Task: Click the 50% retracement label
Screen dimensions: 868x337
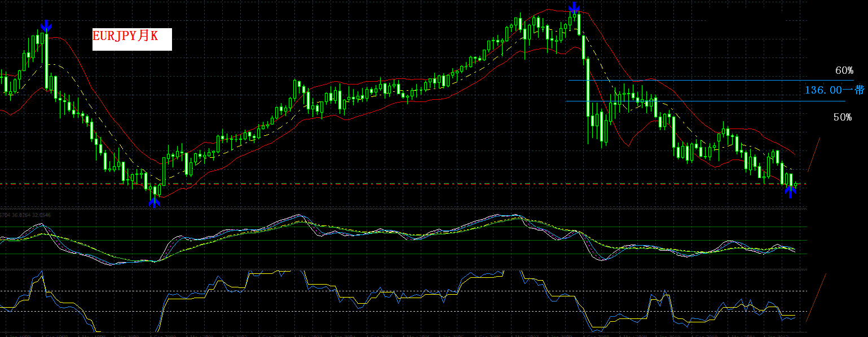Action: click(x=843, y=117)
